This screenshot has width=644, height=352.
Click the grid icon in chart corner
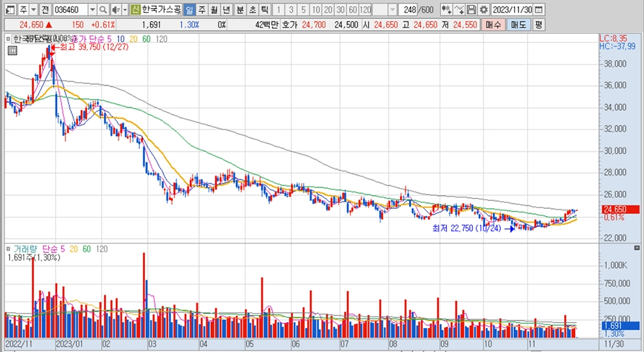[12, 51]
